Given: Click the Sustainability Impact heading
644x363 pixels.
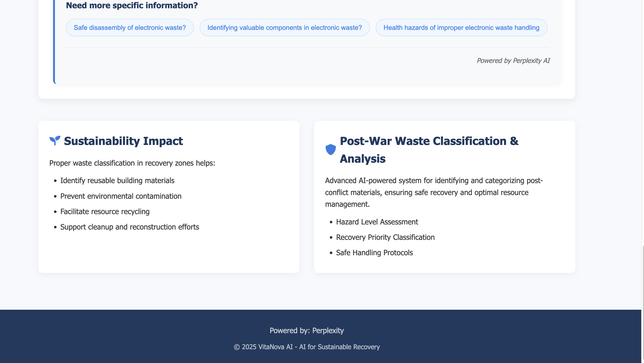Looking at the screenshot, I should tap(123, 141).
